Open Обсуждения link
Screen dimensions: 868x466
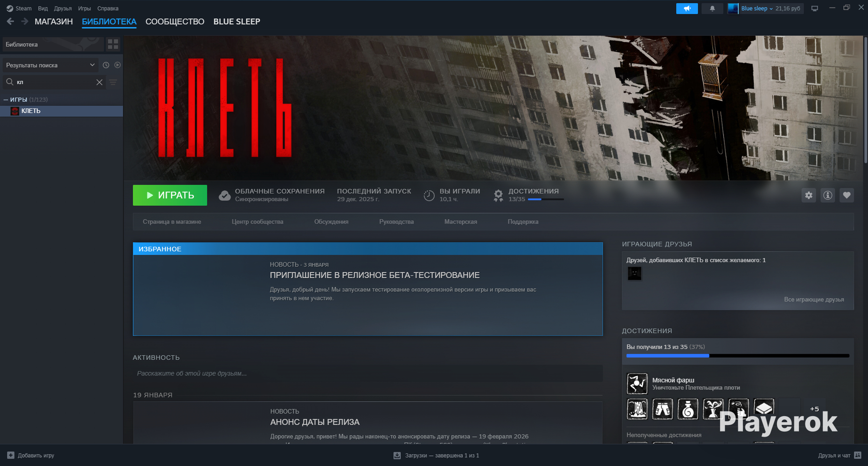coord(331,222)
